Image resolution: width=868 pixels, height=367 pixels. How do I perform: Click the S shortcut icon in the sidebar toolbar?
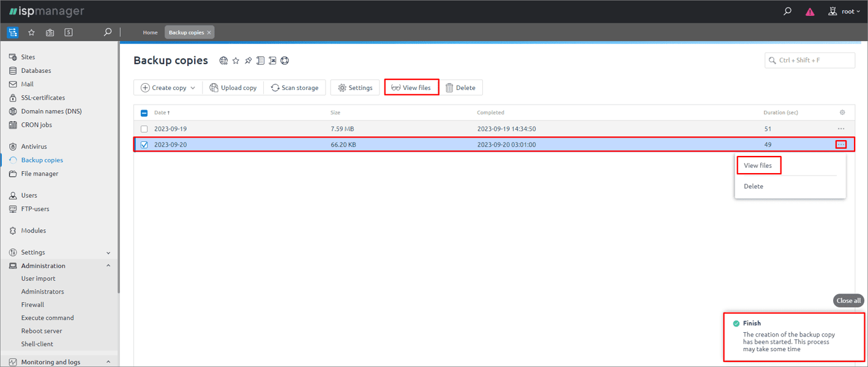pyautogui.click(x=68, y=32)
